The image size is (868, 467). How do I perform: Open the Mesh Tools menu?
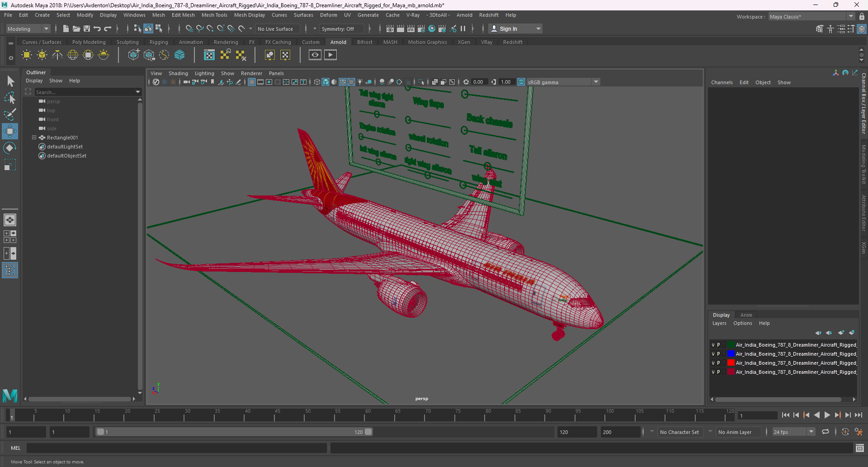tap(214, 15)
